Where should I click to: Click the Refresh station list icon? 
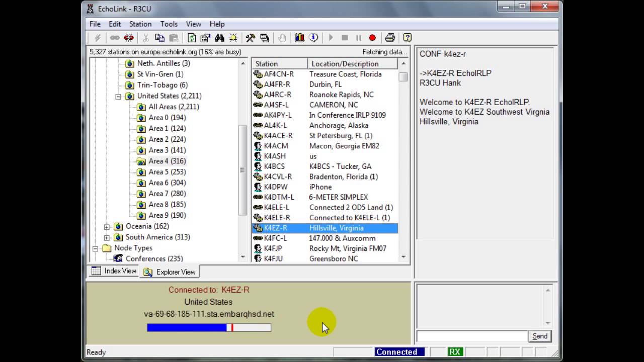192,38
